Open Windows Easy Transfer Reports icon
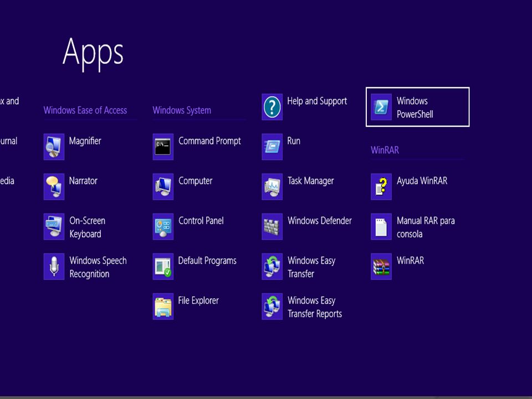This screenshot has width=532, height=399. pyautogui.click(x=272, y=306)
